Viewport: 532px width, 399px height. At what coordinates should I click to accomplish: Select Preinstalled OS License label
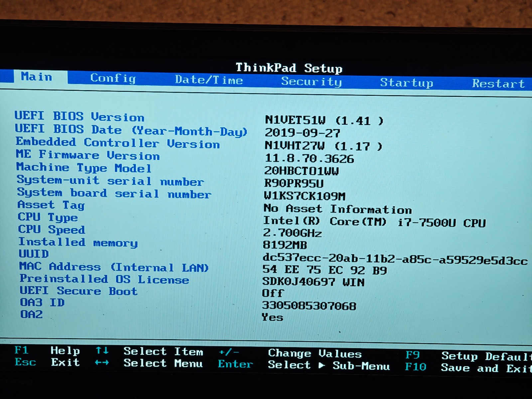[x=104, y=279]
